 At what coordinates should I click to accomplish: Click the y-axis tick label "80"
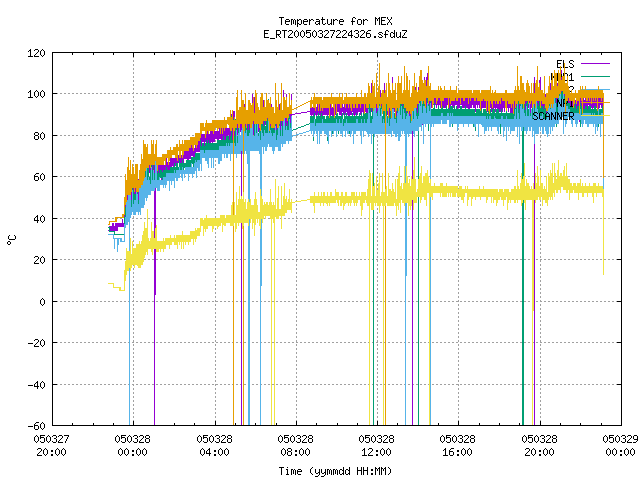tap(39, 136)
